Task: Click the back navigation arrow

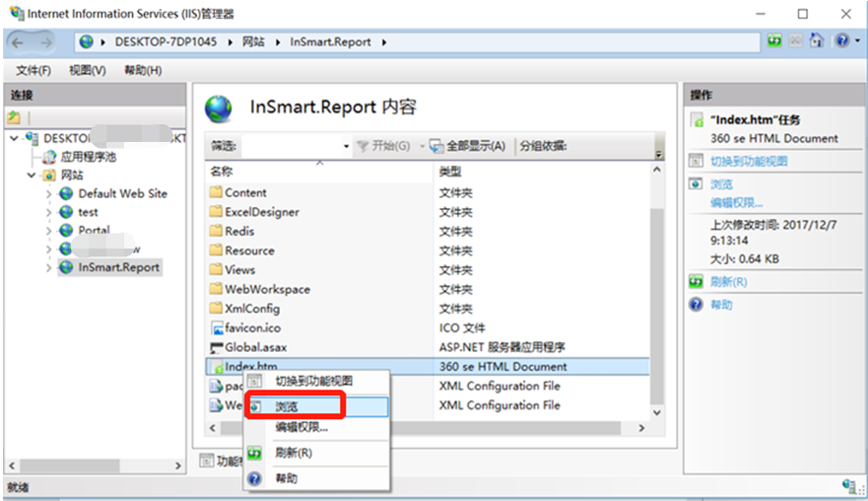Action: coord(18,42)
